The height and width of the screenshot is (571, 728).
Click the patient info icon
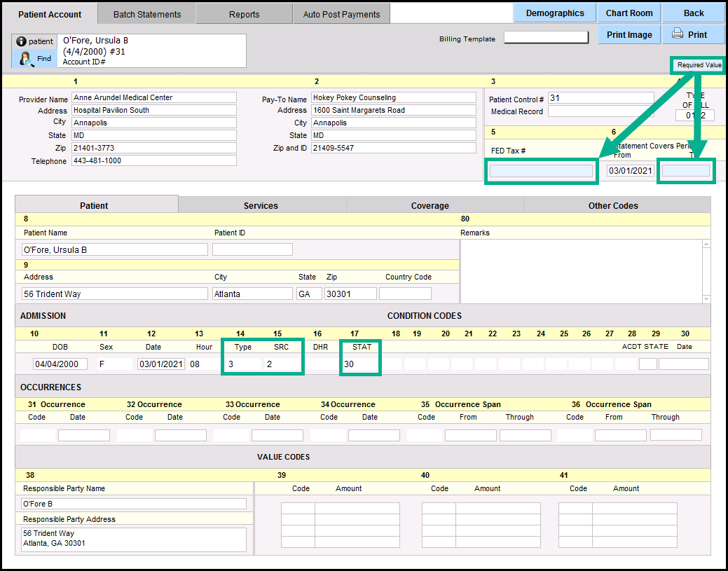(21, 41)
